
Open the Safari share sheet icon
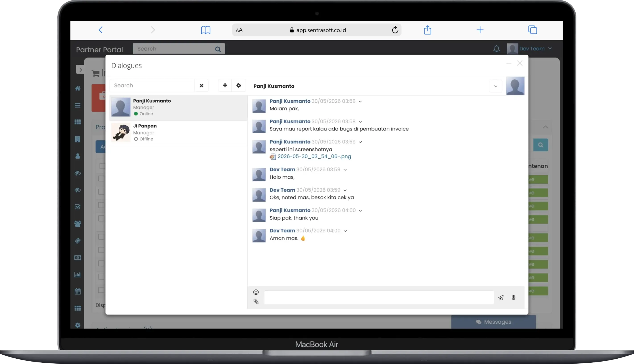pos(427,30)
